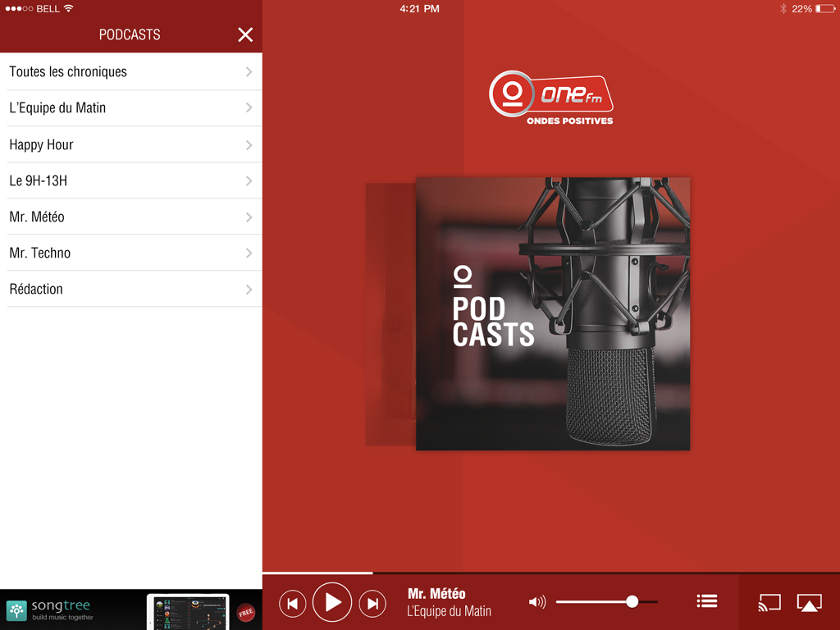This screenshot has width=840, height=630.
Task: Adjust the volume slider knob
Action: (x=632, y=601)
